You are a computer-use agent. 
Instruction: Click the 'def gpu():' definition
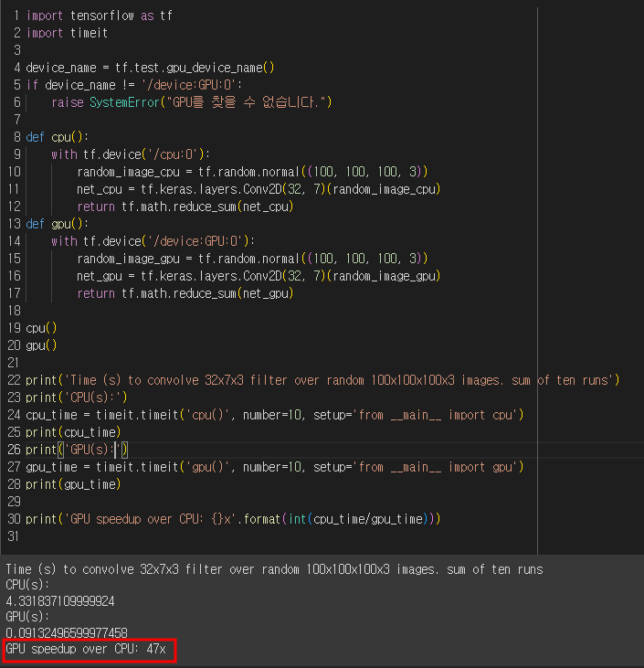click(x=57, y=224)
